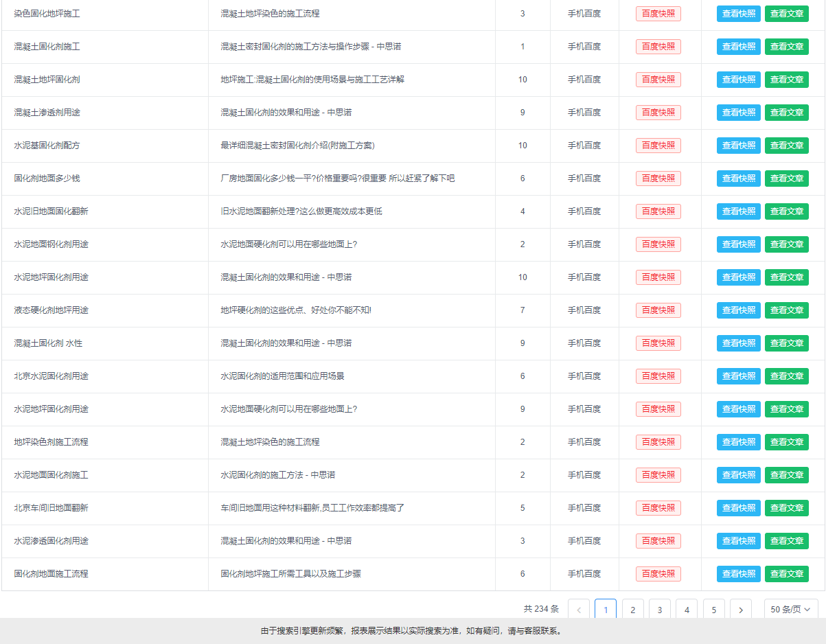Click title 水泥固化剂的施工方法 - 中思诺
This screenshot has height=644, width=826.
click(278, 475)
